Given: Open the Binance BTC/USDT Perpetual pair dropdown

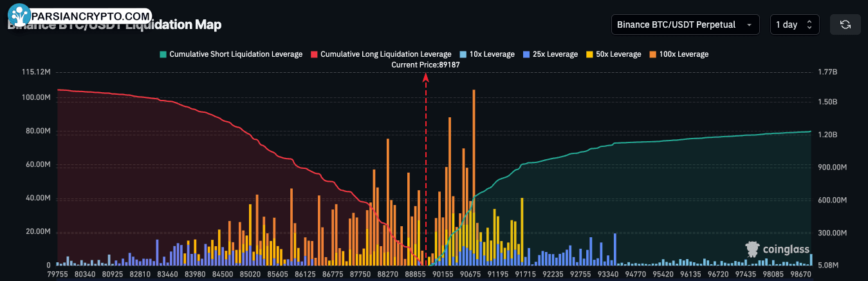Looking at the screenshot, I should (685, 24).
